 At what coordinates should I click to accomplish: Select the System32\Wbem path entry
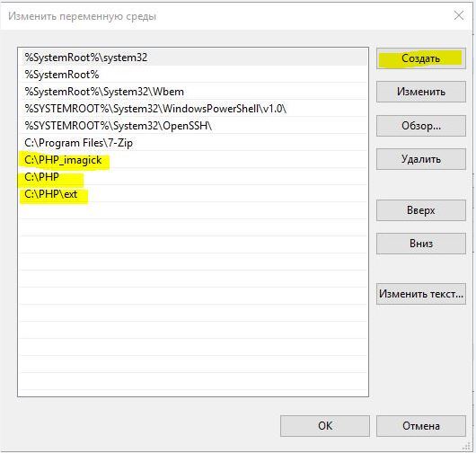(194, 92)
